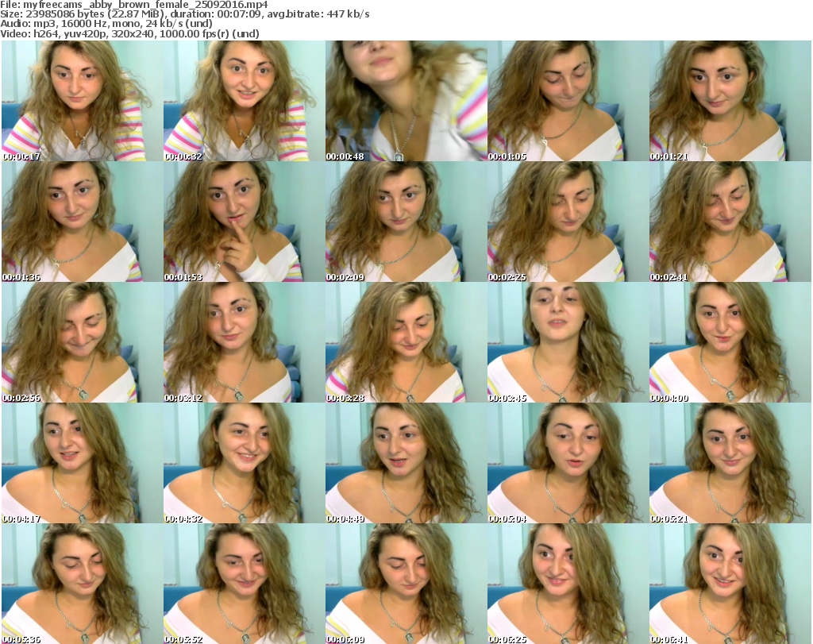Image resolution: width=813 pixels, height=644 pixels.
Task: Select the frame stamped 00:02:25
Action: tap(568, 222)
